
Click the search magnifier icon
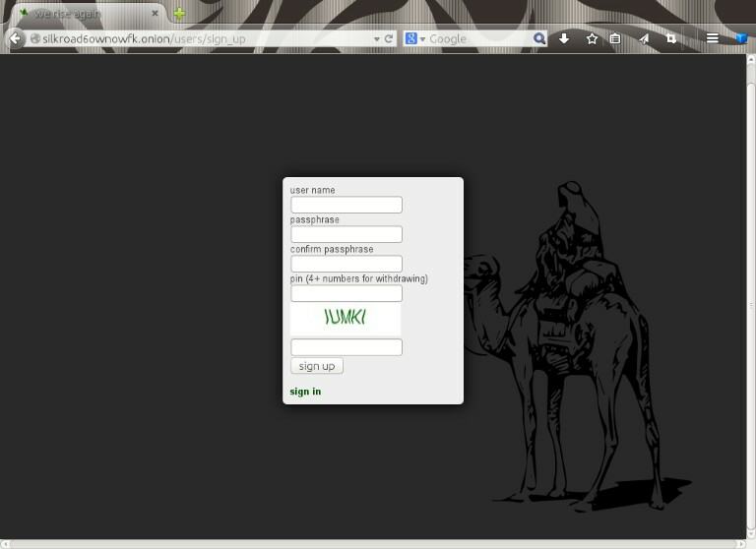click(539, 38)
